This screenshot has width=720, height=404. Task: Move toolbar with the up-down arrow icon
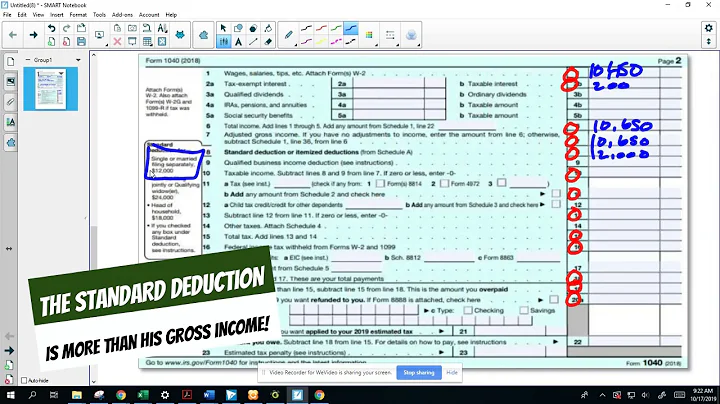click(709, 42)
